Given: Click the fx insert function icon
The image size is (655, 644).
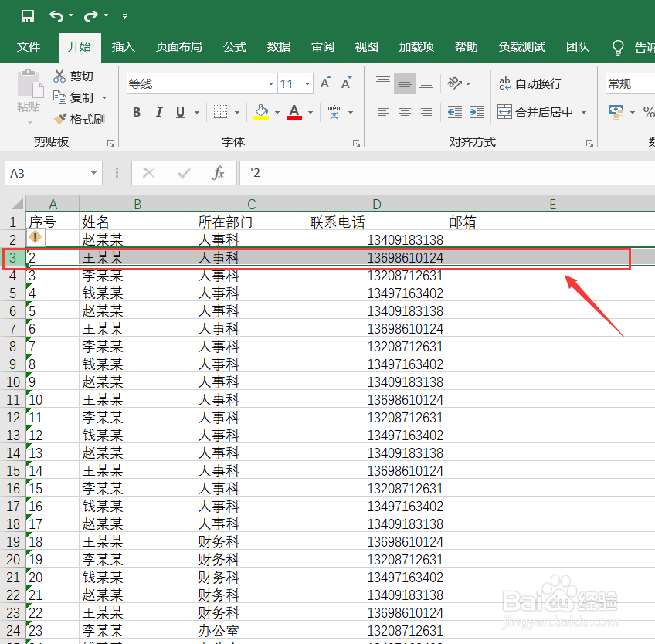Looking at the screenshot, I should coord(218,173).
